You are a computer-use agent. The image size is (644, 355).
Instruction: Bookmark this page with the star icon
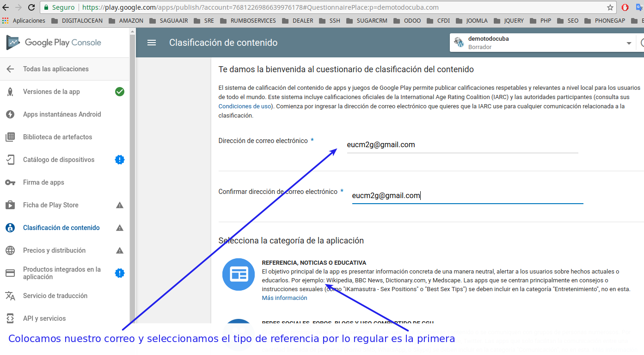pos(610,7)
